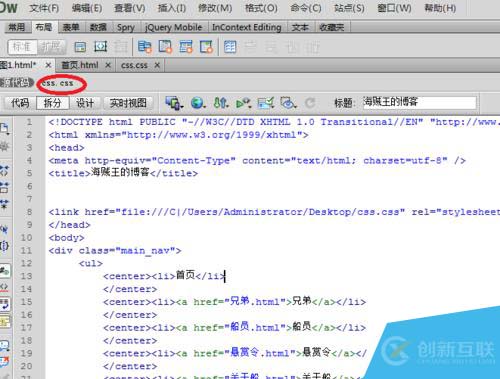The height and width of the screenshot is (379, 500).
Task: Close the 首页.html document tab
Action: point(108,65)
